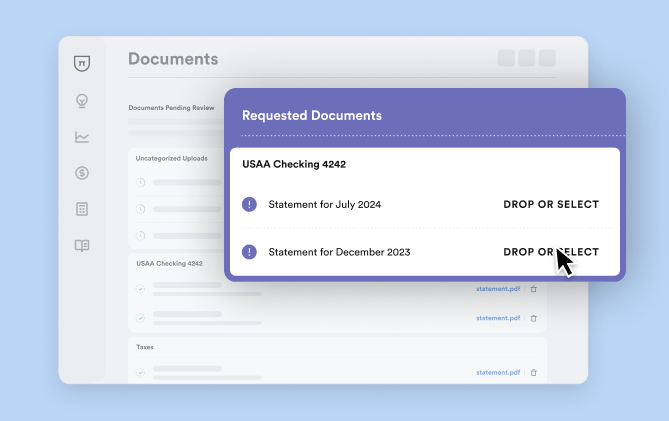Open second statement.pdf link in USAA Checking section
Screen dimensions: 669x421
click(x=498, y=318)
